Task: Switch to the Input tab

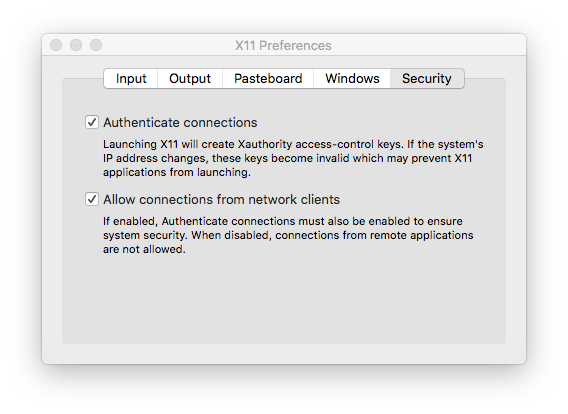Action: pos(131,78)
